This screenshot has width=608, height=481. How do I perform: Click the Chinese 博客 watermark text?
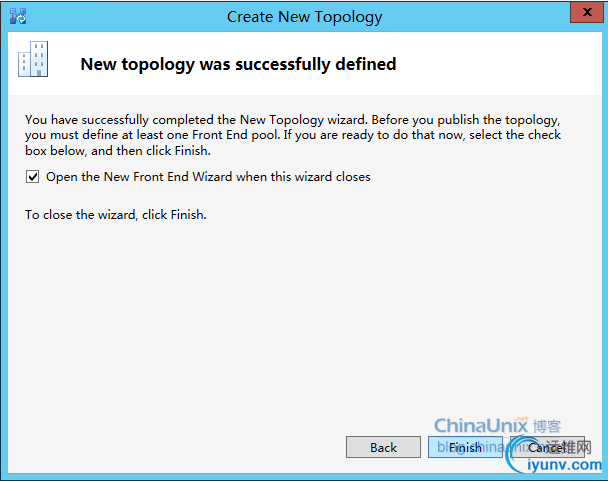pyautogui.click(x=547, y=426)
